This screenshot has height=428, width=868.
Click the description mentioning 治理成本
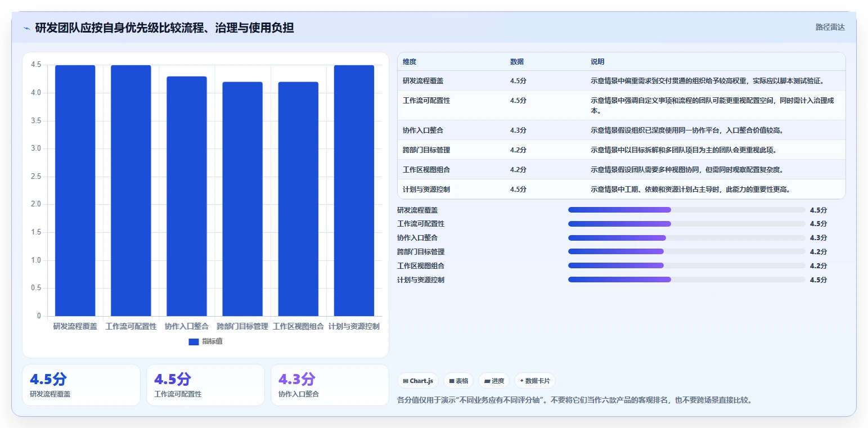click(712, 106)
